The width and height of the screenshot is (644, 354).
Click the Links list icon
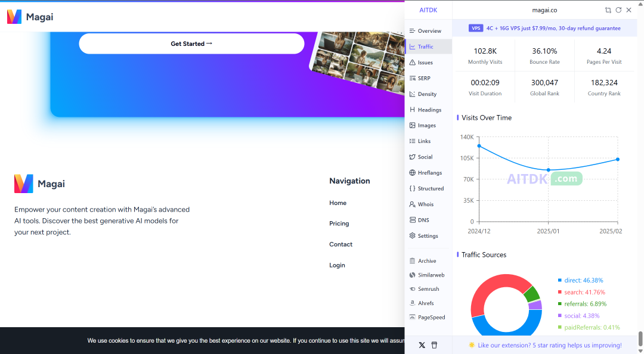point(413,141)
